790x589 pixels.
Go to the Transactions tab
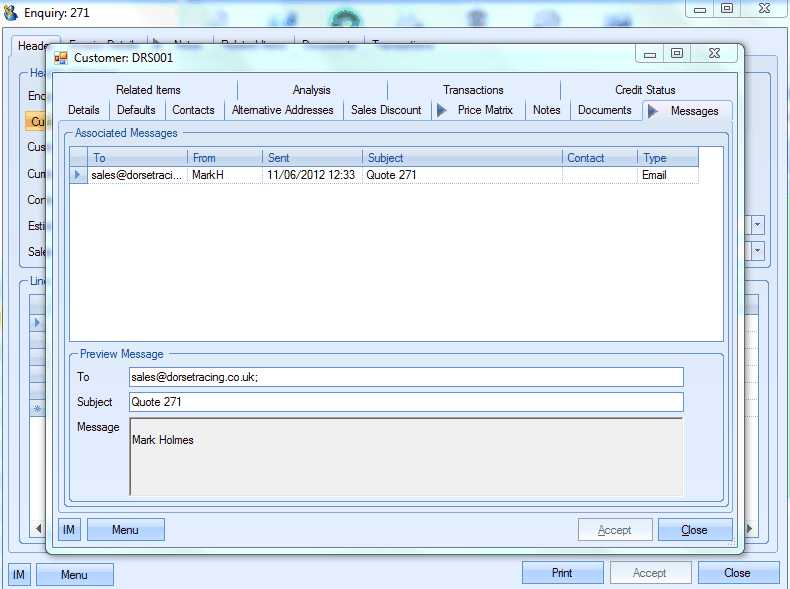473,90
